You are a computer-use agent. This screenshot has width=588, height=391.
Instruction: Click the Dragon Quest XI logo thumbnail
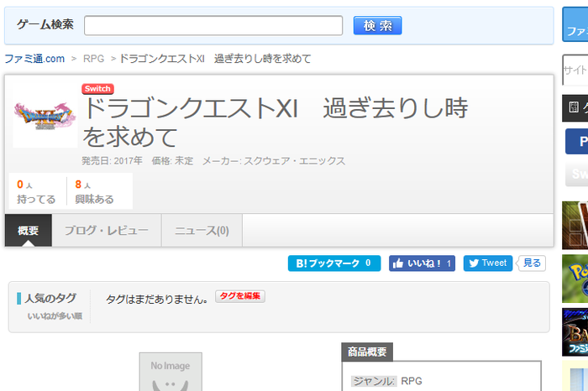point(45,117)
